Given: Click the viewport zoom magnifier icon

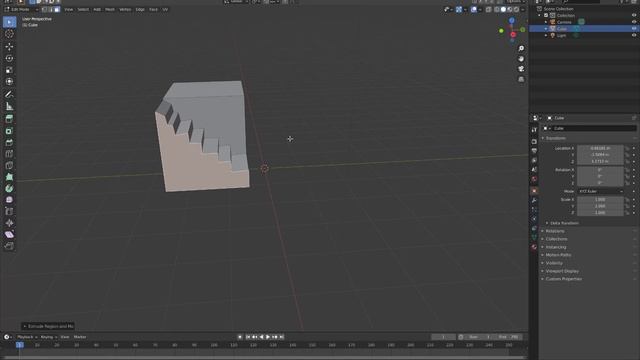Looking at the screenshot, I should 521,49.
